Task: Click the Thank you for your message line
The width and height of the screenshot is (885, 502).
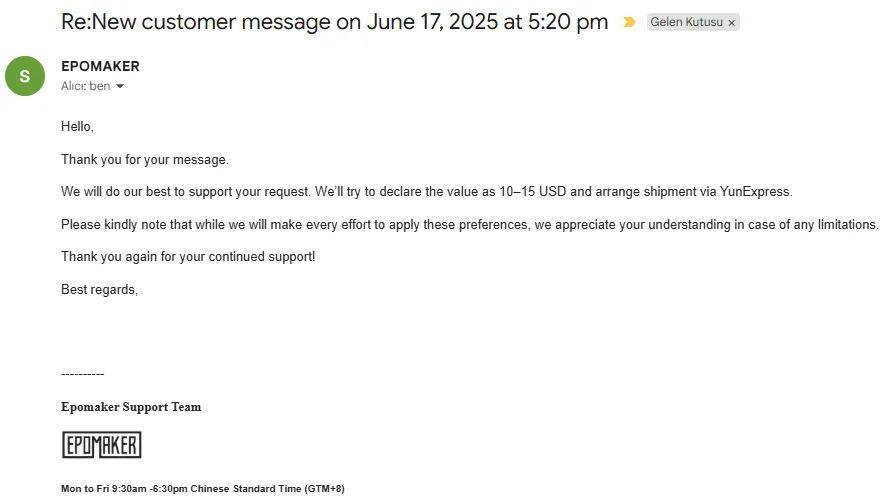Action: click(144, 159)
